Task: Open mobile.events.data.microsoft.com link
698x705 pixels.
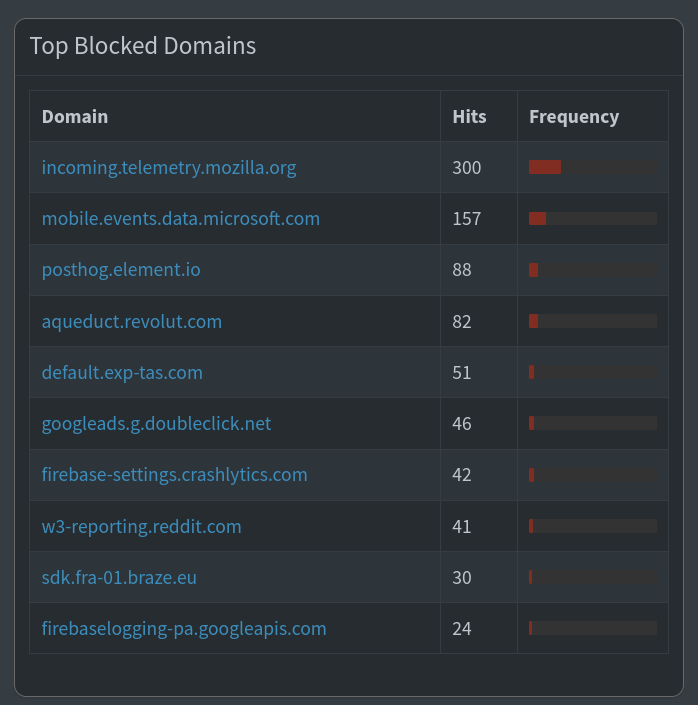Action: click(181, 219)
